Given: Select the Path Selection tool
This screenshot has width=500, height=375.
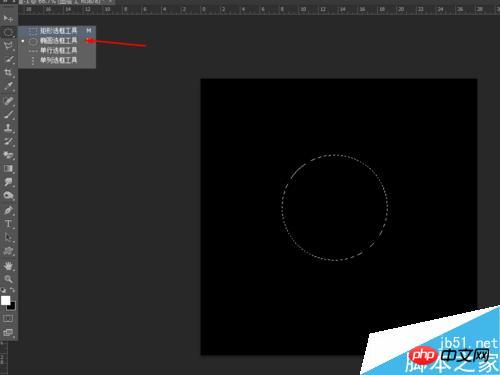Looking at the screenshot, I should point(8,237).
